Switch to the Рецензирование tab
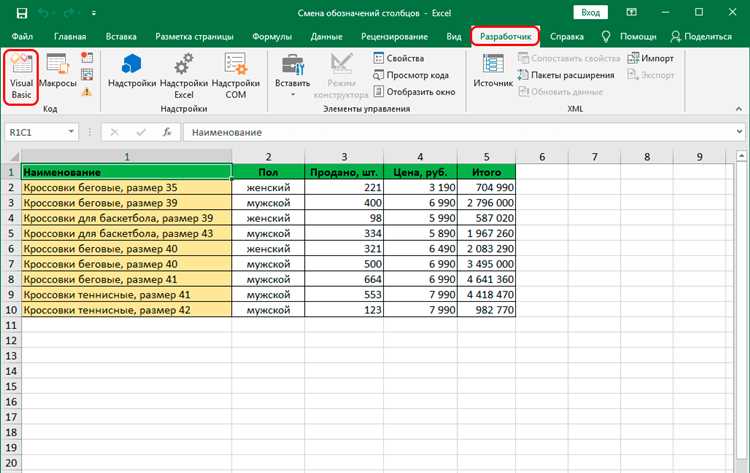The height and width of the screenshot is (473, 750). pyautogui.click(x=394, y=36)
